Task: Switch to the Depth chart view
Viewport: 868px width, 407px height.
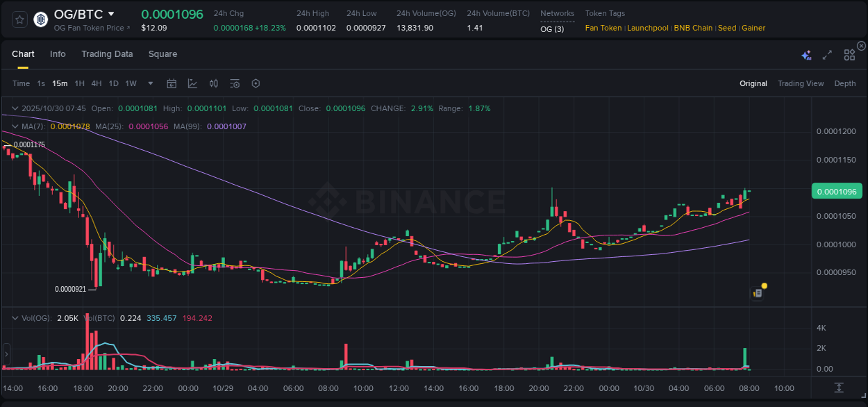Action: [845, 83]
